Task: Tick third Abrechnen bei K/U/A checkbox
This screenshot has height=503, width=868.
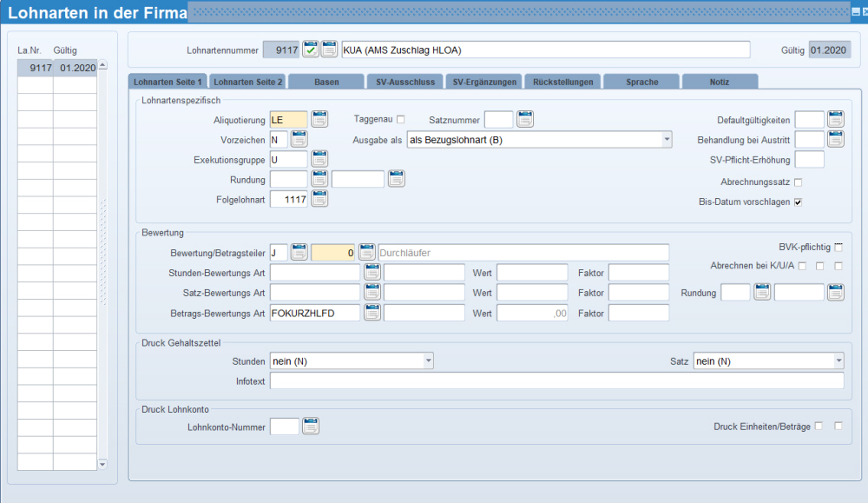Action: [838, 267]
